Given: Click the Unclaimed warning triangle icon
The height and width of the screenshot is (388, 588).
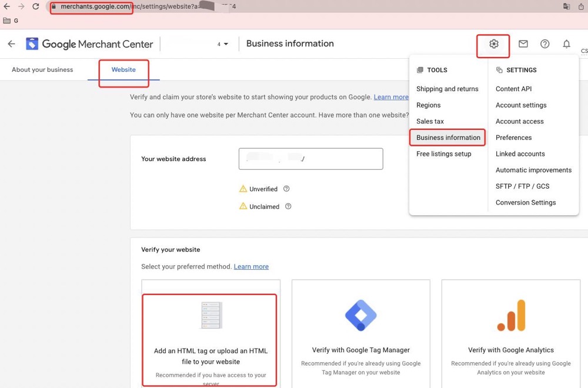Looking at the screenshot, I should pos(243,206).
